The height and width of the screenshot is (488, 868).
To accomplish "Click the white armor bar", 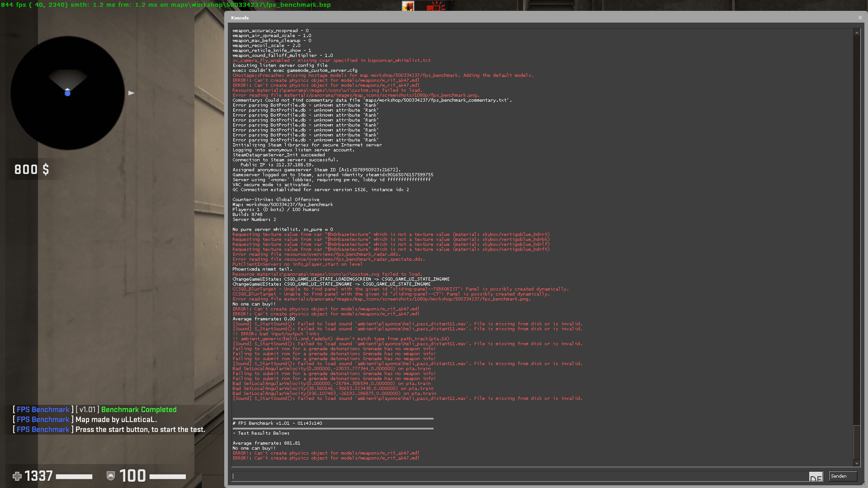I will click(168, 476).
